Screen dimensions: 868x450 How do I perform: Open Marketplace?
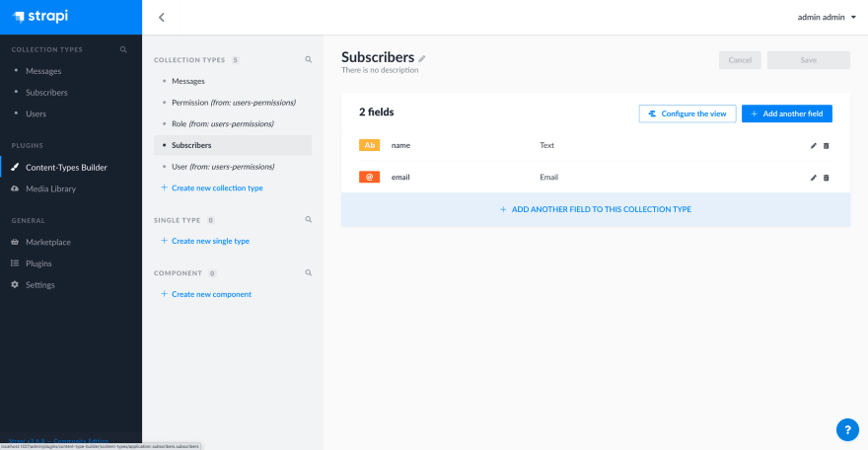(48, 242)
